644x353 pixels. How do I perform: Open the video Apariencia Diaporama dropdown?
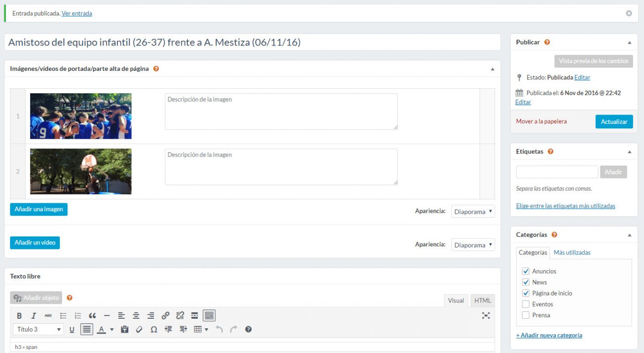click(473, 245)
